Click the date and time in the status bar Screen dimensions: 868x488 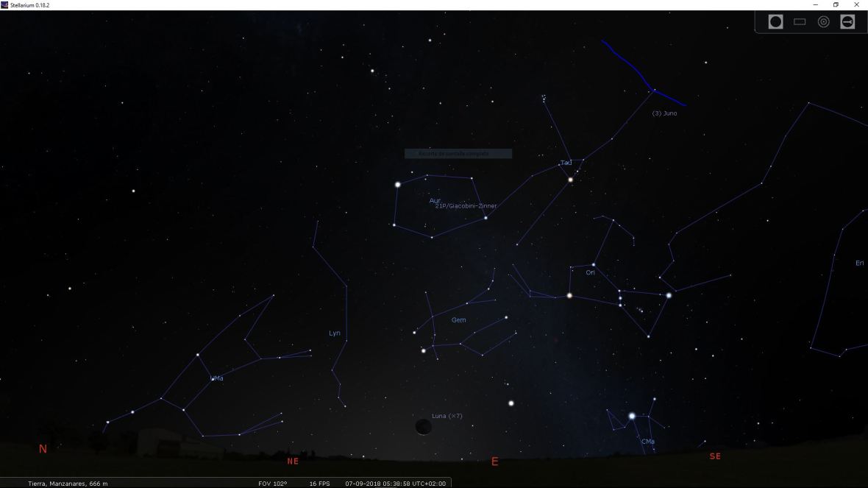(394, 484)
